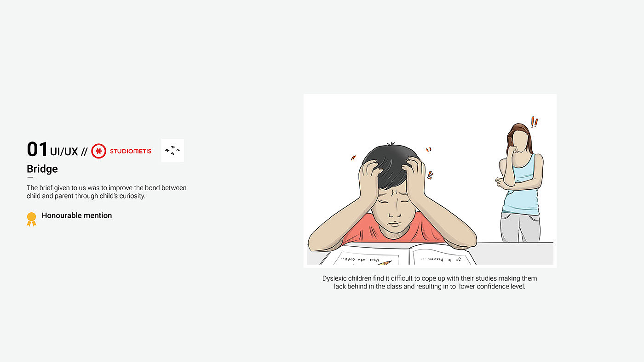644x362 pixels.
Task: Click the Bridge project heading
Action: pyautogui.click(x=42, y=169)
